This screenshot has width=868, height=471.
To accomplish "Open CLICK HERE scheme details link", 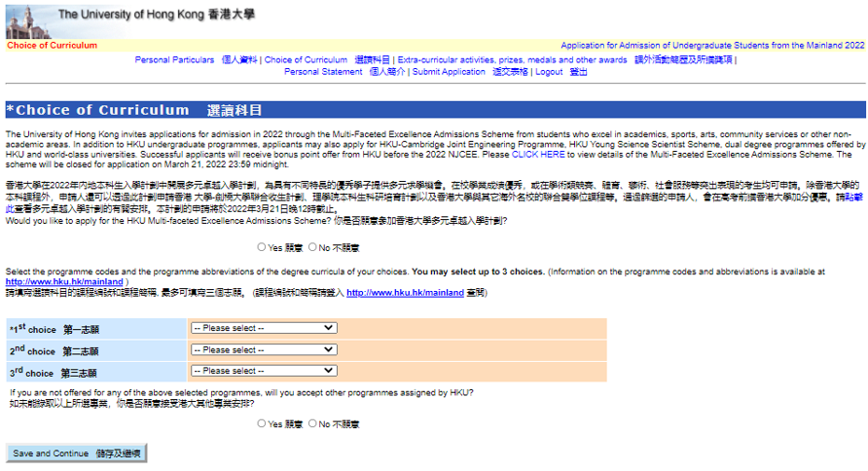I will pos(538,155).
